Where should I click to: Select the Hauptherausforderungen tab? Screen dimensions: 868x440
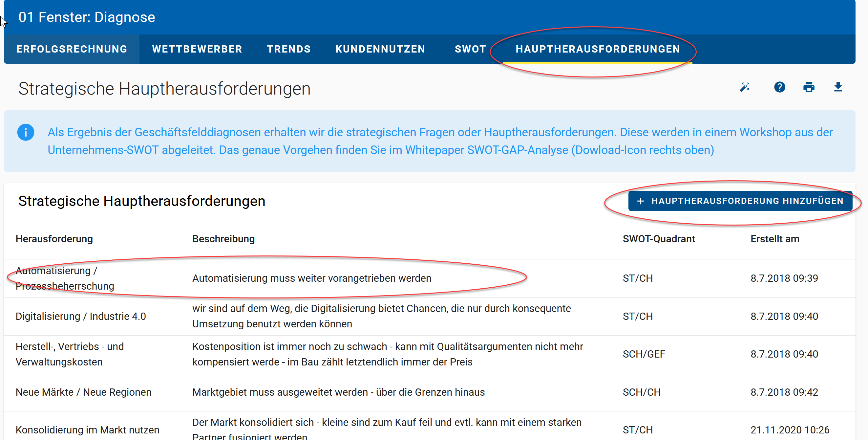pyautogui.click(x=598, y=49)
